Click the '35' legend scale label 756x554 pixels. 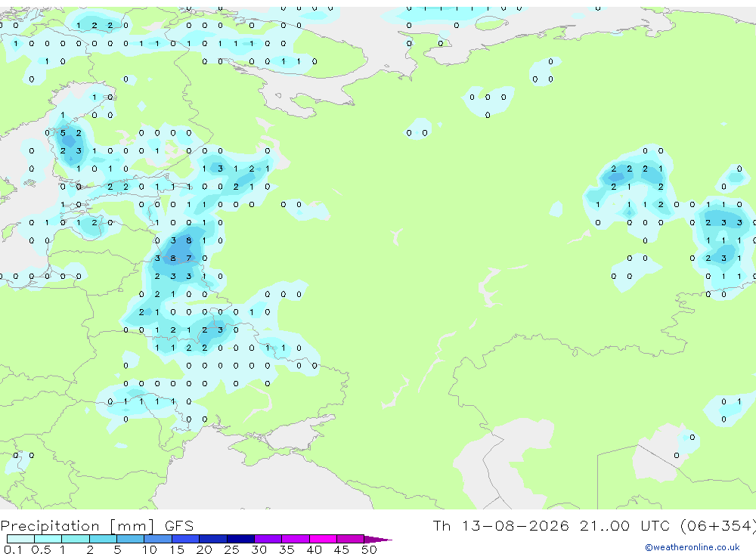287,549
